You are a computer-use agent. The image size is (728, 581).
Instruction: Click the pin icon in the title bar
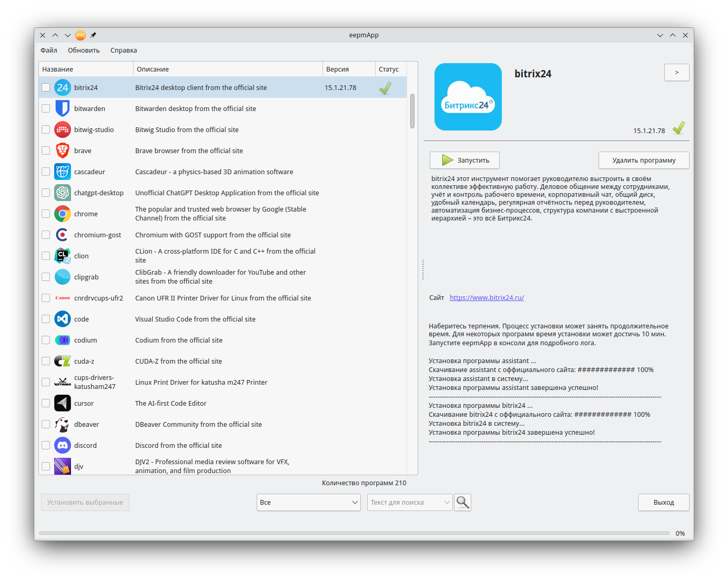[93, 35]
